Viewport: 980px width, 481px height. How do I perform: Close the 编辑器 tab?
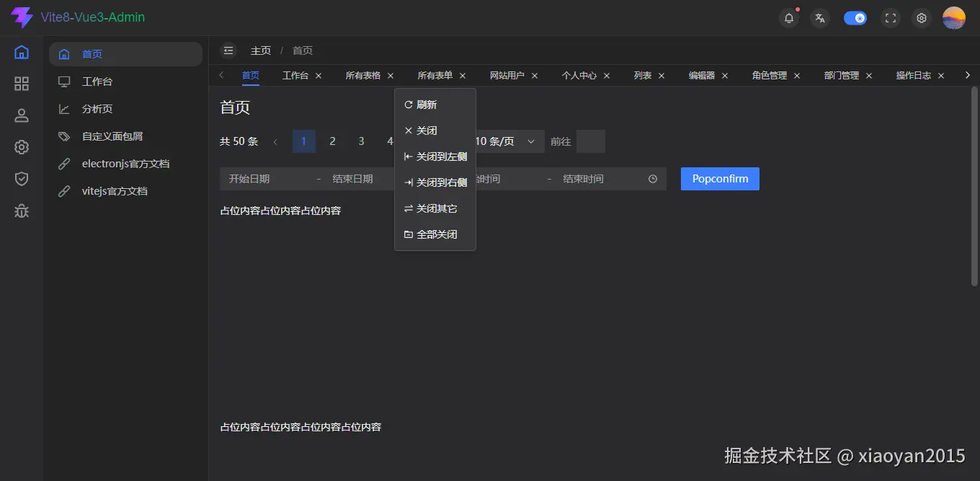(725, 76)
